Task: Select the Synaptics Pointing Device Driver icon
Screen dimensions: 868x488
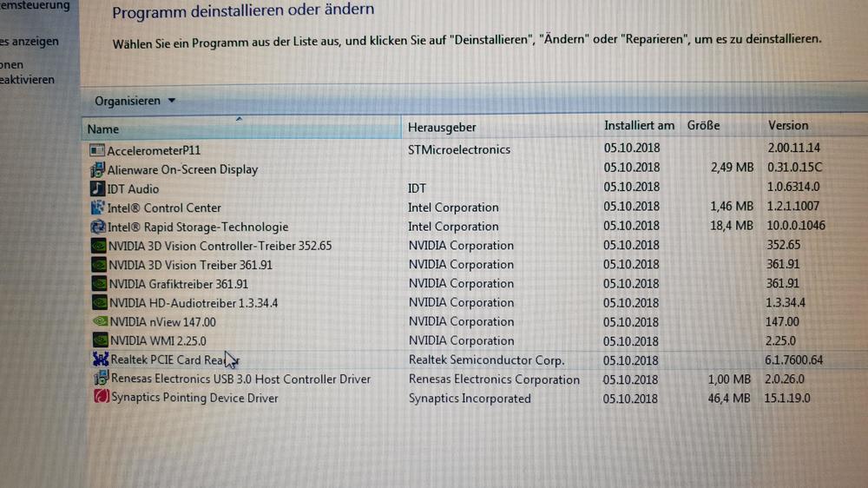Action: 101,398
